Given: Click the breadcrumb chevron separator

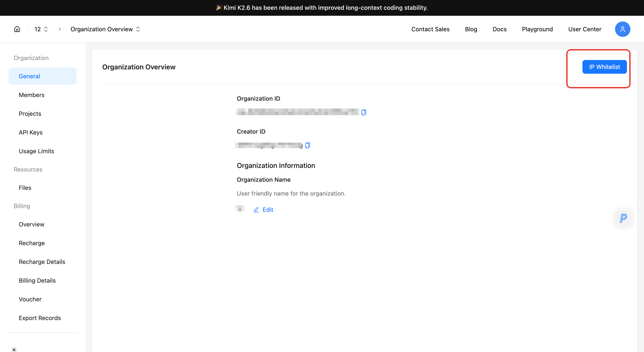Looking at the screenshot, I should 59,29.
